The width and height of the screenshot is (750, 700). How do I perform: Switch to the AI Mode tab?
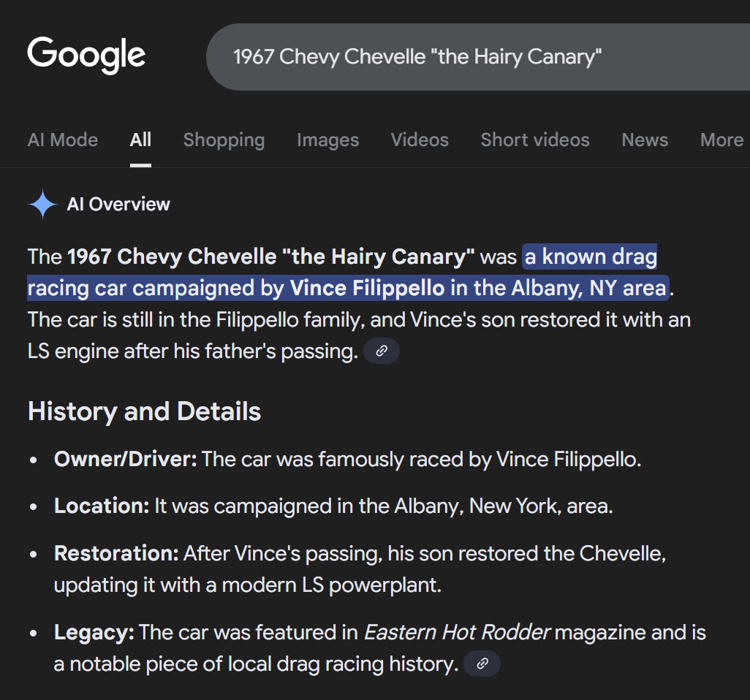(x=63, y=140)
